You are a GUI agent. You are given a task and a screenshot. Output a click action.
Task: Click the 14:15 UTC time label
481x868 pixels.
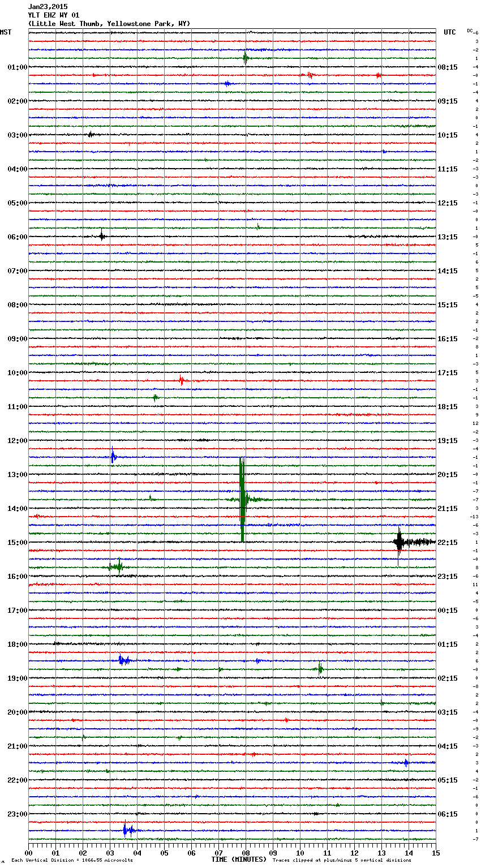[448, 271]
